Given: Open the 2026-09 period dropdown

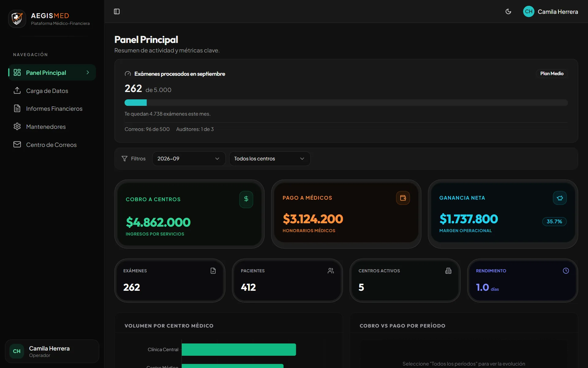Looking at the screenshot, I should [189, 159].
